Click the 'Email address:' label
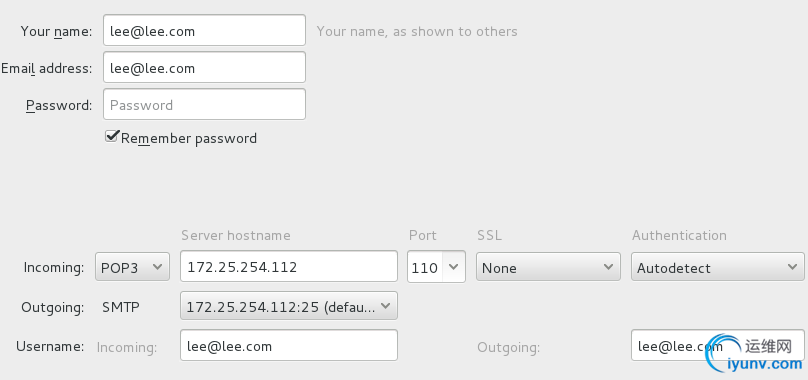This screenshot has height=380, width=808. point(46,69)
